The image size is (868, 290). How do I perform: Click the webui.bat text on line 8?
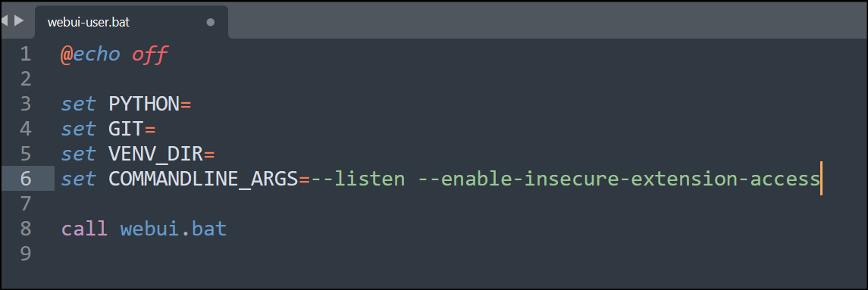point(174,229)
